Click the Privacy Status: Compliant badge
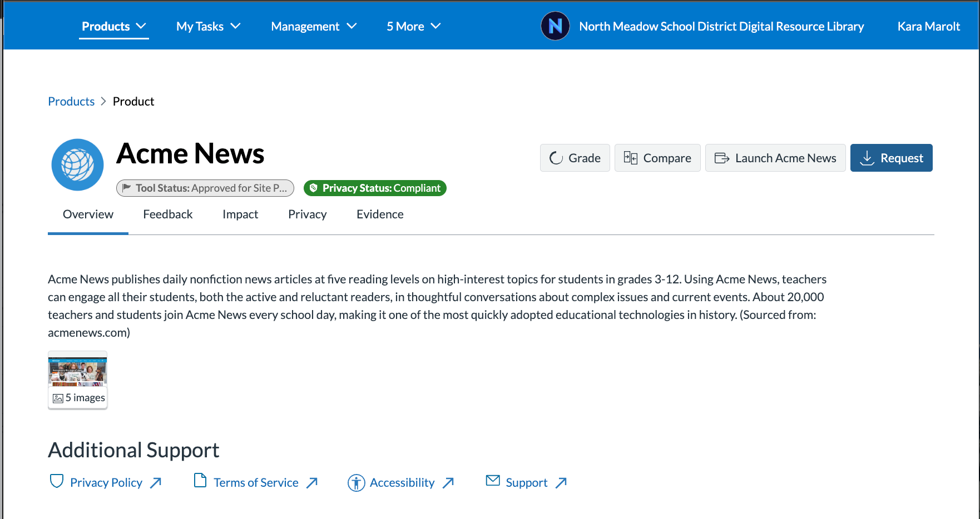 (375, 188)
